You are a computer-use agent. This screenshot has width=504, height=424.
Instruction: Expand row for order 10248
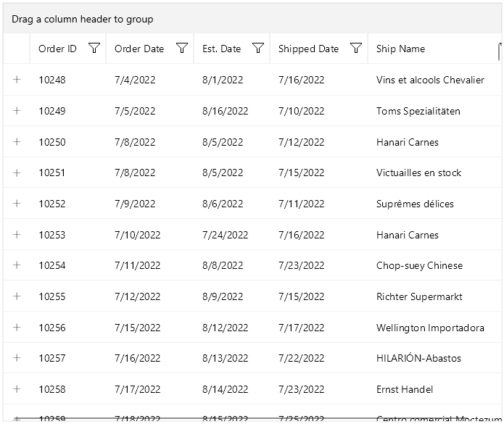tap(17, 79)
